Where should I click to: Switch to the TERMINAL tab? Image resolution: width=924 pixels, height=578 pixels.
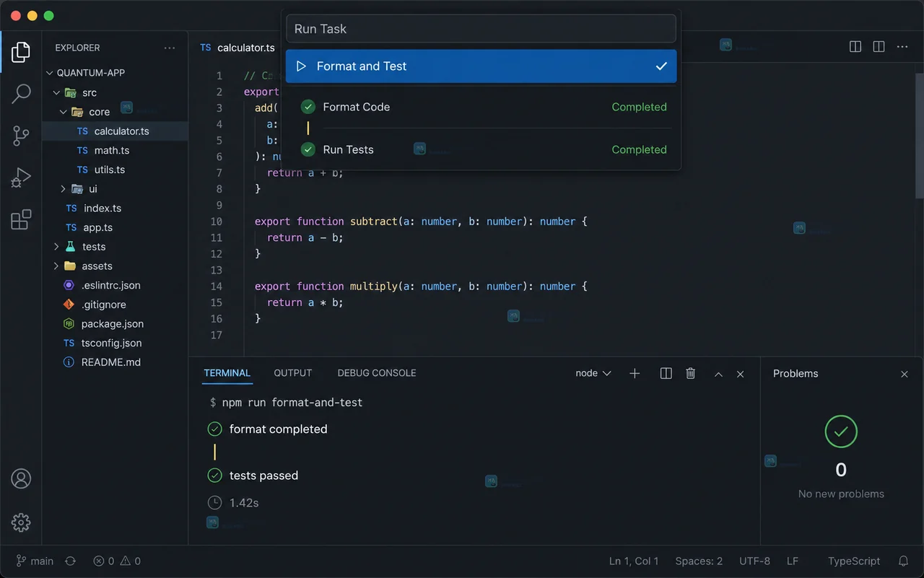pyautogui.click(x=227, y=373)
